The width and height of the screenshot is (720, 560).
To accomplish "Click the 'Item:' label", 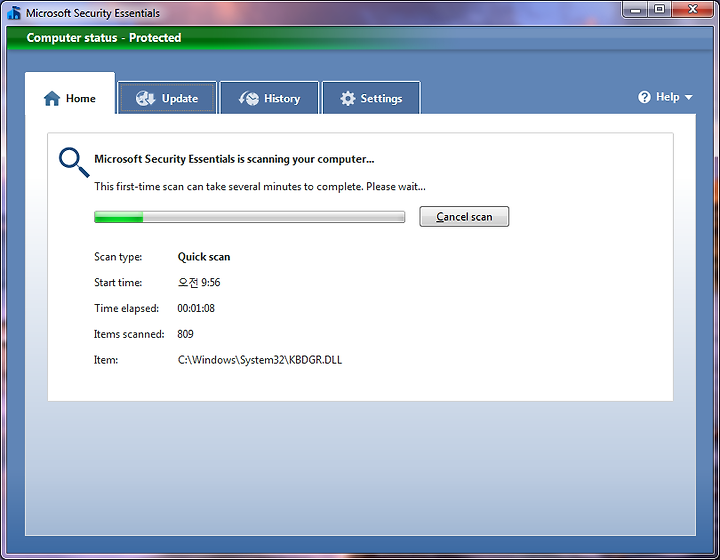I will pyautogui.click(x=106, y=360).
